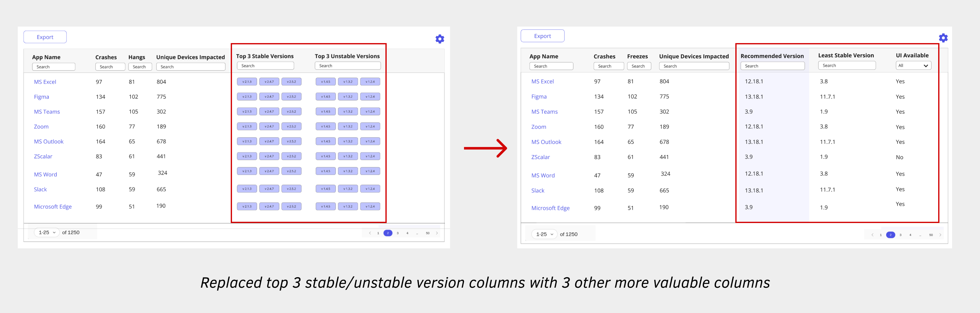Click the v 1.2.4 chip in Figma row

tap(370, 97)
